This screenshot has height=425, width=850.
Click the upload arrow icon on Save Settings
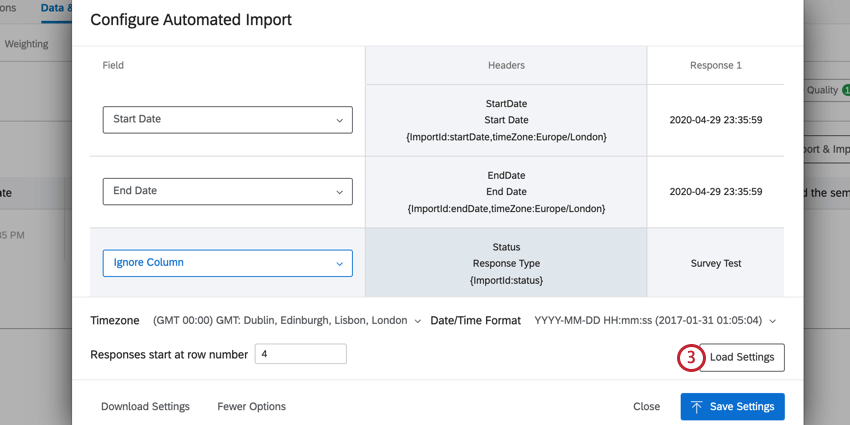(x=697, y=407)
